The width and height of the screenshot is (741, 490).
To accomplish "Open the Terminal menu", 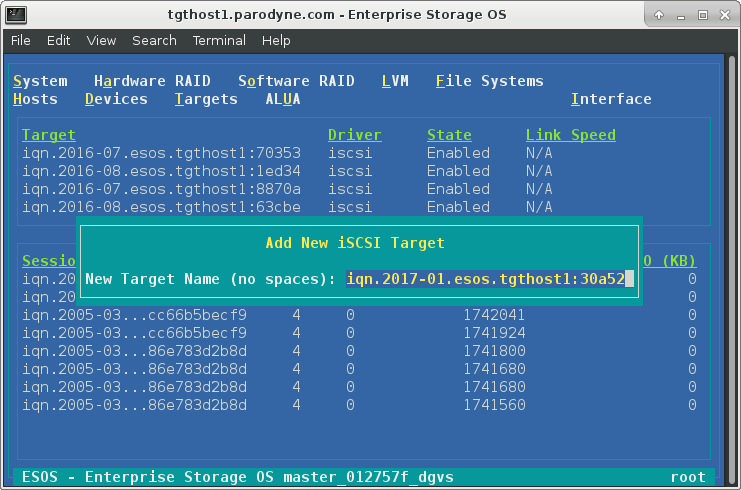I will (x=219, y=41).
